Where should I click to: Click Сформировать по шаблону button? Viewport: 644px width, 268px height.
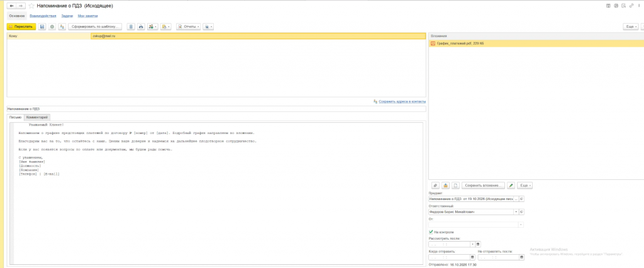tap(96, 26)
